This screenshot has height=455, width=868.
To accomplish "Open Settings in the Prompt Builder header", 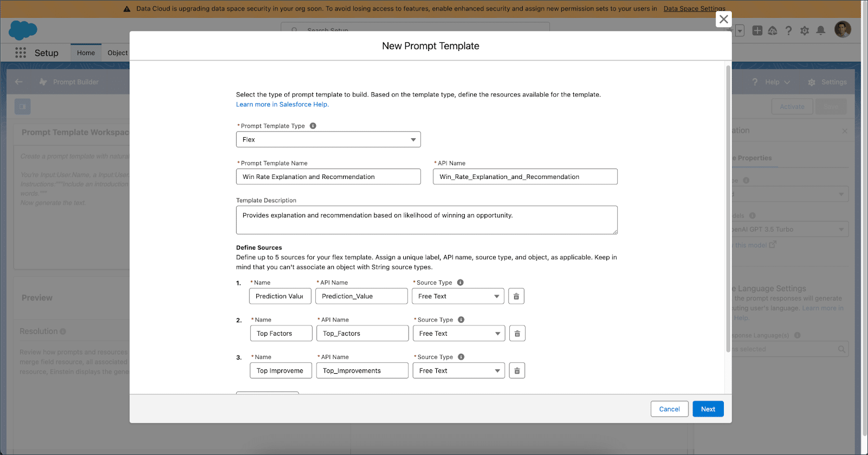I will point(827,82).
